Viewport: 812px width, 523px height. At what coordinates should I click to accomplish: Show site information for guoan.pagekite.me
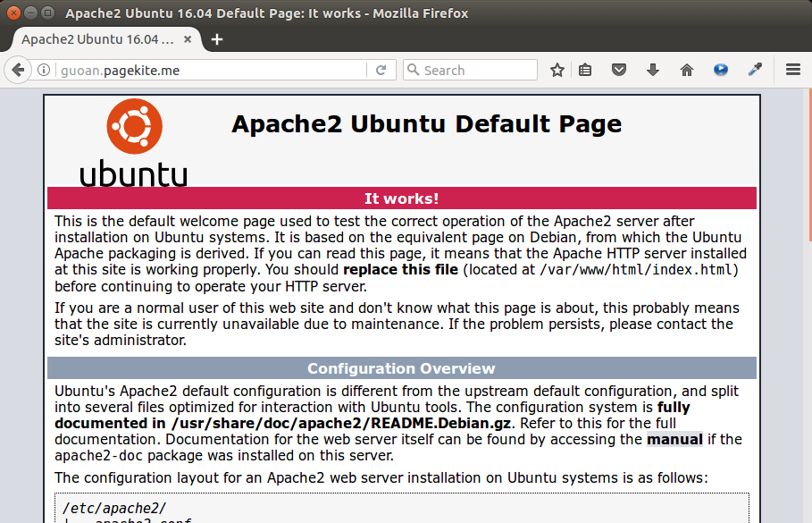[x=45, y=71]
